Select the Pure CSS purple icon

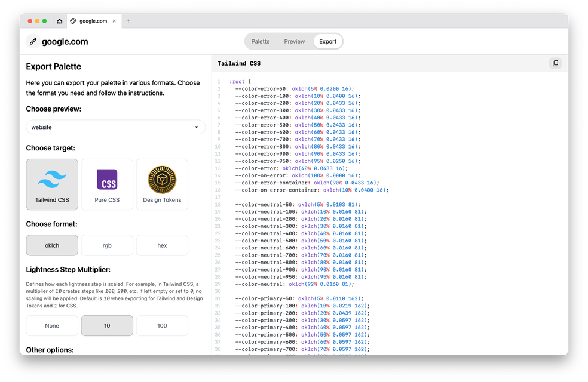tap(107, 179)
